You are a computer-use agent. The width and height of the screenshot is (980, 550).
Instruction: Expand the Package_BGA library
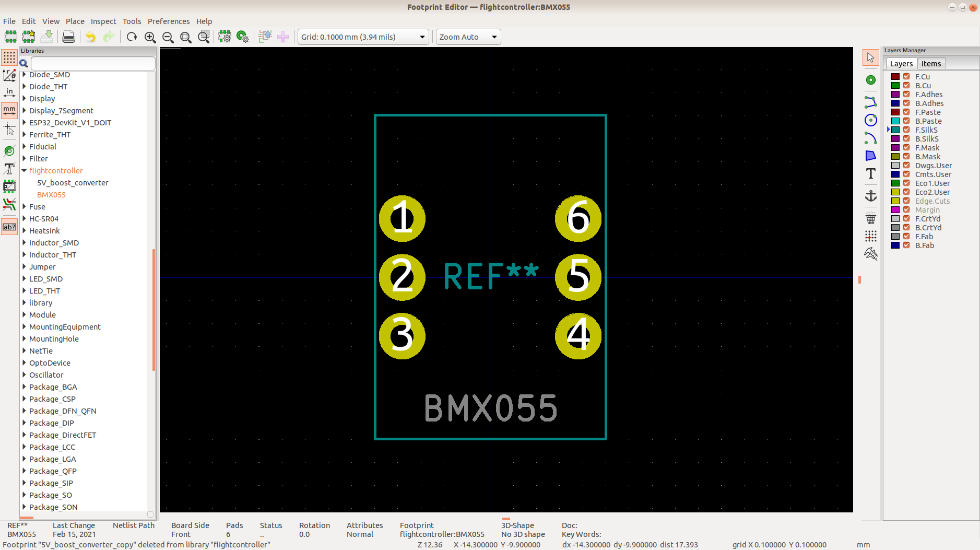24,387
